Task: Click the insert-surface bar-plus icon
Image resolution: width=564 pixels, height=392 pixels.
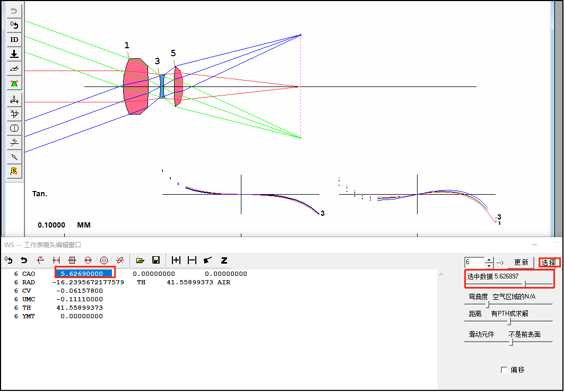Action: coord(176,260)
